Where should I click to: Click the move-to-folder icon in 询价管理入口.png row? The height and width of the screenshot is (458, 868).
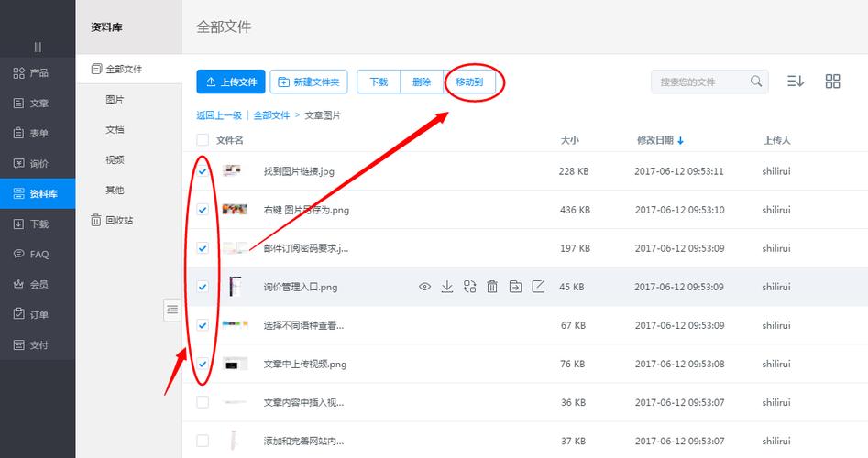[x=515, y=287]
